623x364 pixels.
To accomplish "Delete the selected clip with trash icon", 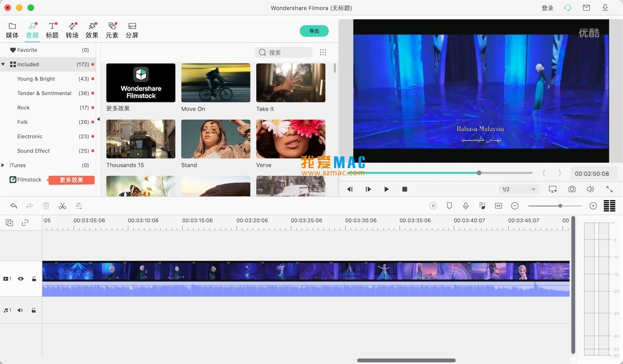I will (x=46, y=206).
